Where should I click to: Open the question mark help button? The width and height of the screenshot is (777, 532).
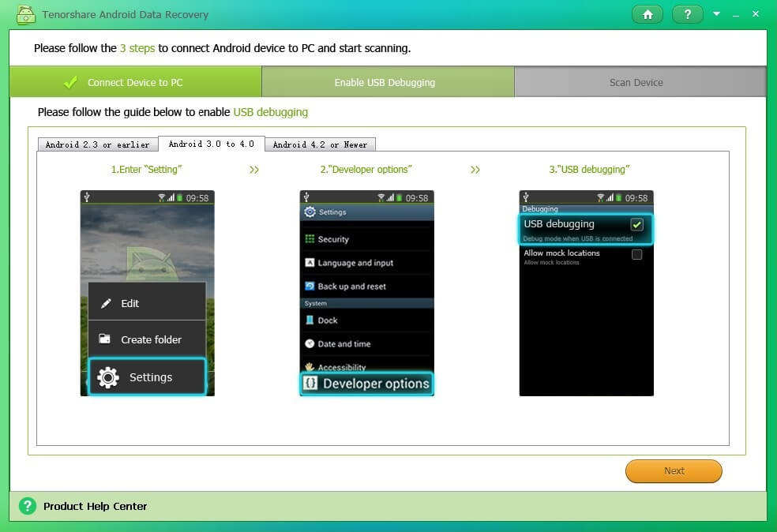point(687,14)
